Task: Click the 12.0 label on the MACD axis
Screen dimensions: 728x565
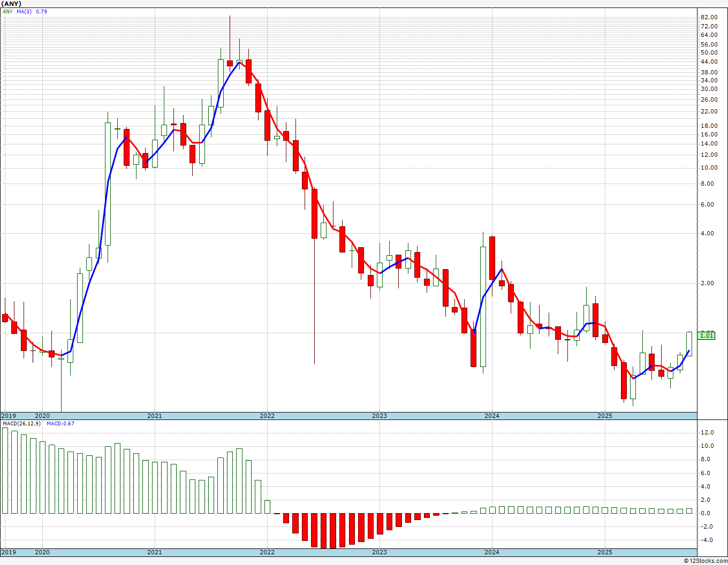Action: tap(708, 433)
